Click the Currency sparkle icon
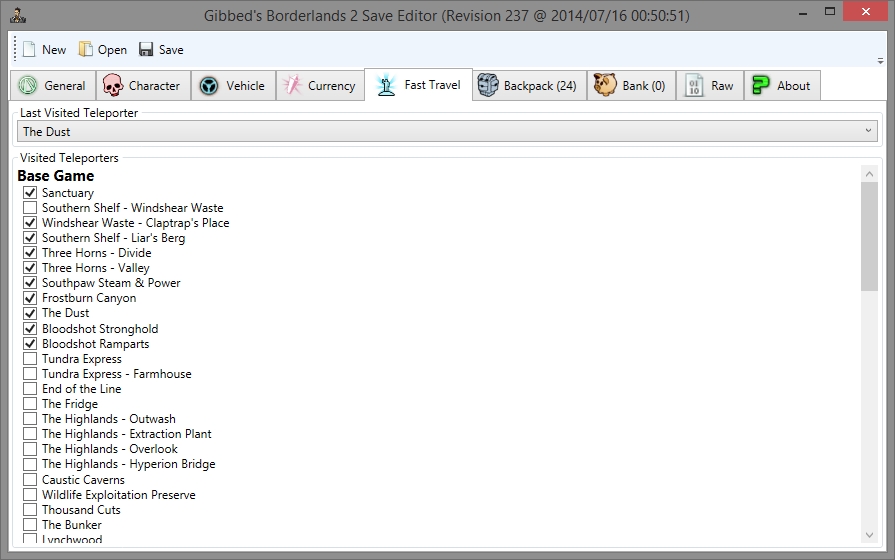The image size is (895, 560). (292, 86)
